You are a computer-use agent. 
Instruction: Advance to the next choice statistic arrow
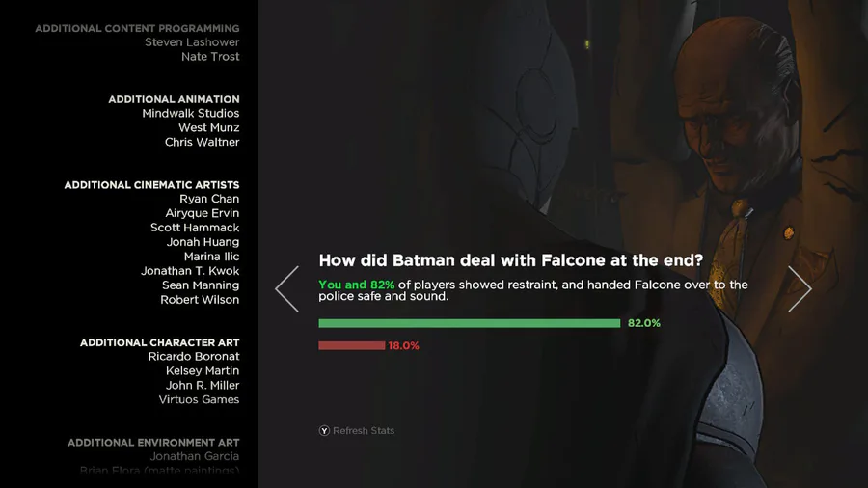799,288
